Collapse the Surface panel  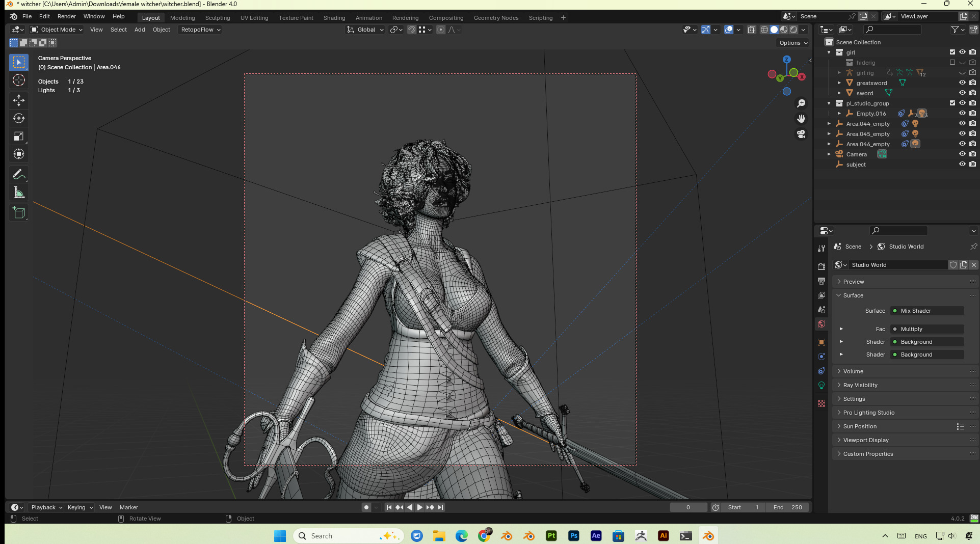(x=906, y=295)
